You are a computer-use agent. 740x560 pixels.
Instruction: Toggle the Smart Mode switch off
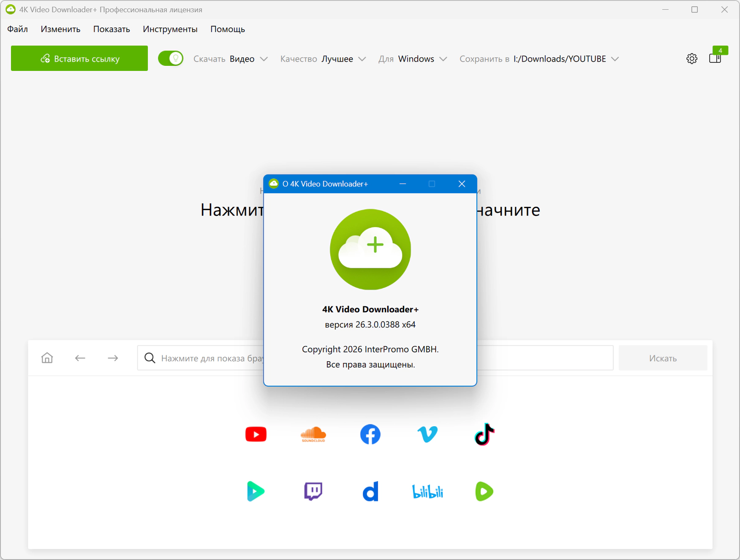click(x=171, y=58)
